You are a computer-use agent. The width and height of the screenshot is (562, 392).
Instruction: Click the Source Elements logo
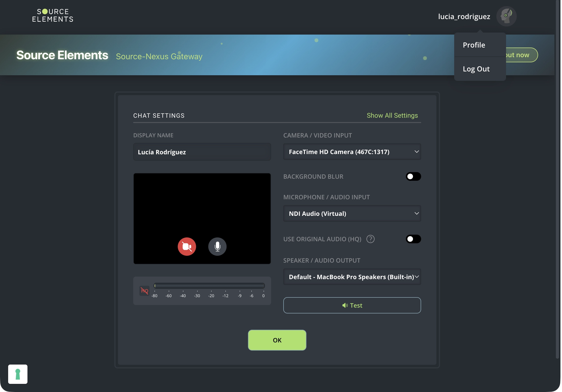[x=53, y=16]
